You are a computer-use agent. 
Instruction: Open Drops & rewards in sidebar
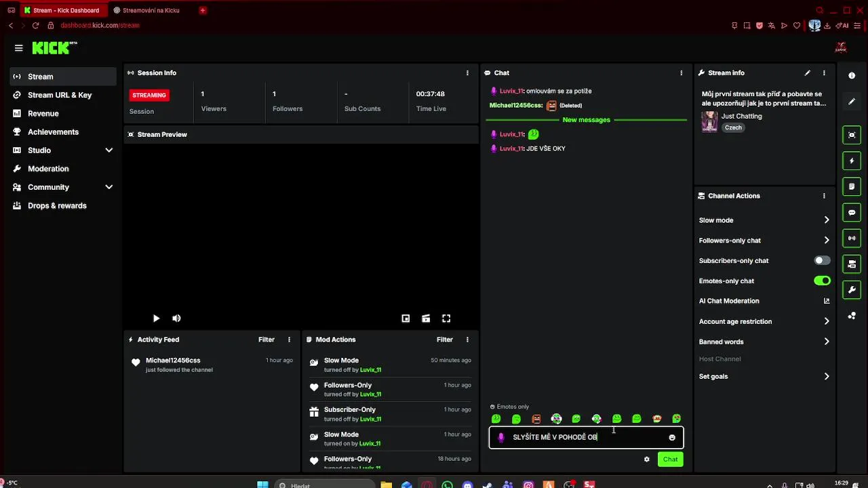click(63, 205)
